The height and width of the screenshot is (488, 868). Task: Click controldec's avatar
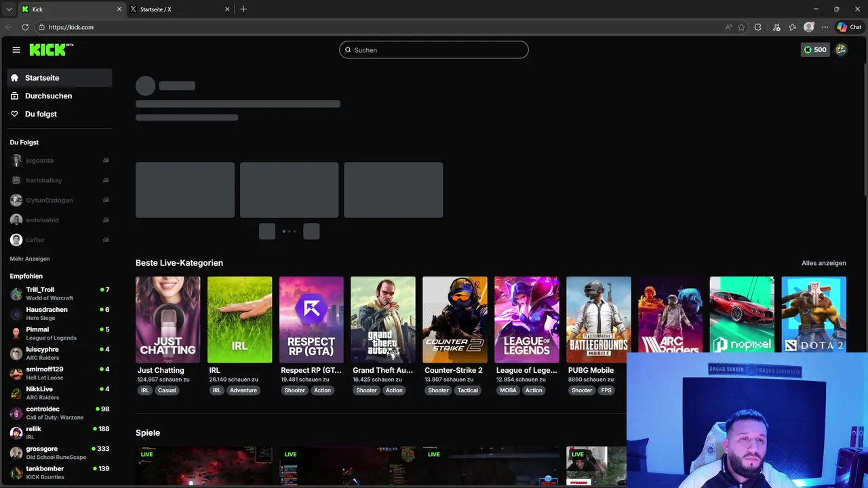click(16, 413)
